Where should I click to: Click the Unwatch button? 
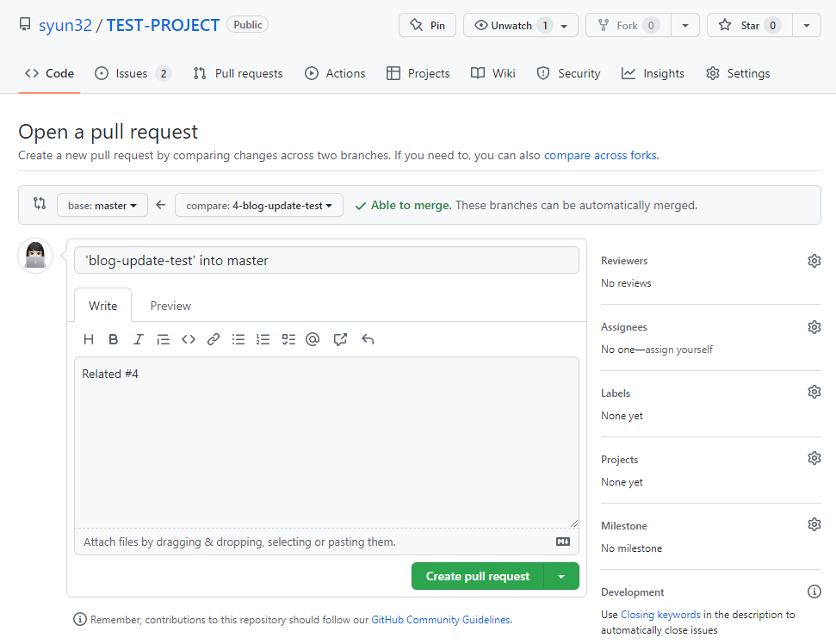(x=520, y=25)
